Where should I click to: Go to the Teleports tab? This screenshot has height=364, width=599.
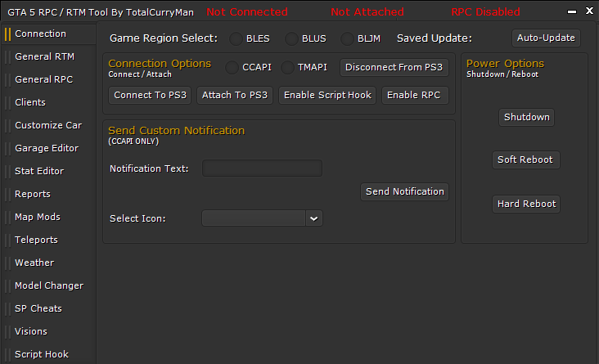[36, 240]
